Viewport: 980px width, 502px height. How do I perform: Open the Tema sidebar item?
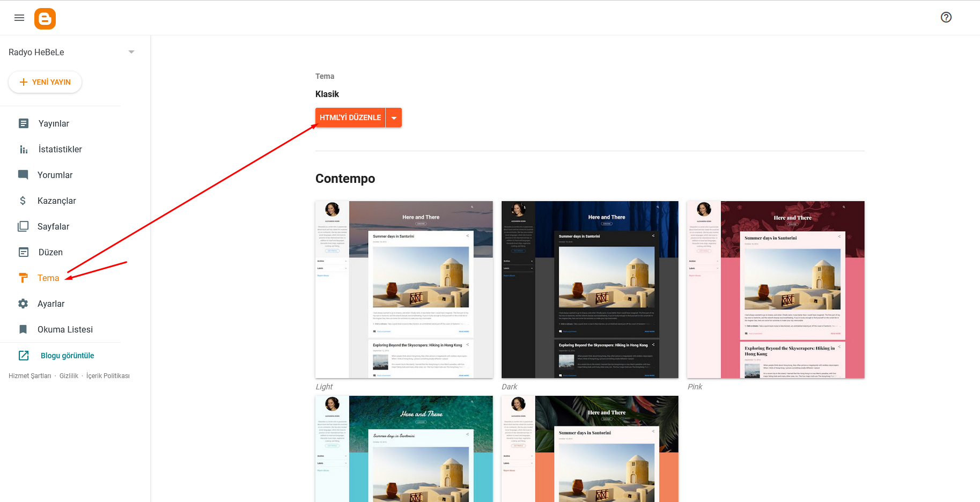point(48,278)
